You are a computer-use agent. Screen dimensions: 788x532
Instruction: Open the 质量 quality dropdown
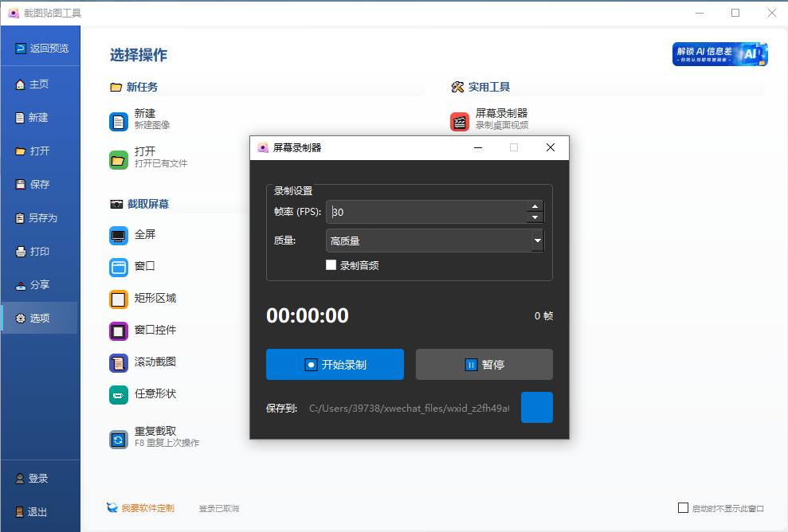point(537,241)
